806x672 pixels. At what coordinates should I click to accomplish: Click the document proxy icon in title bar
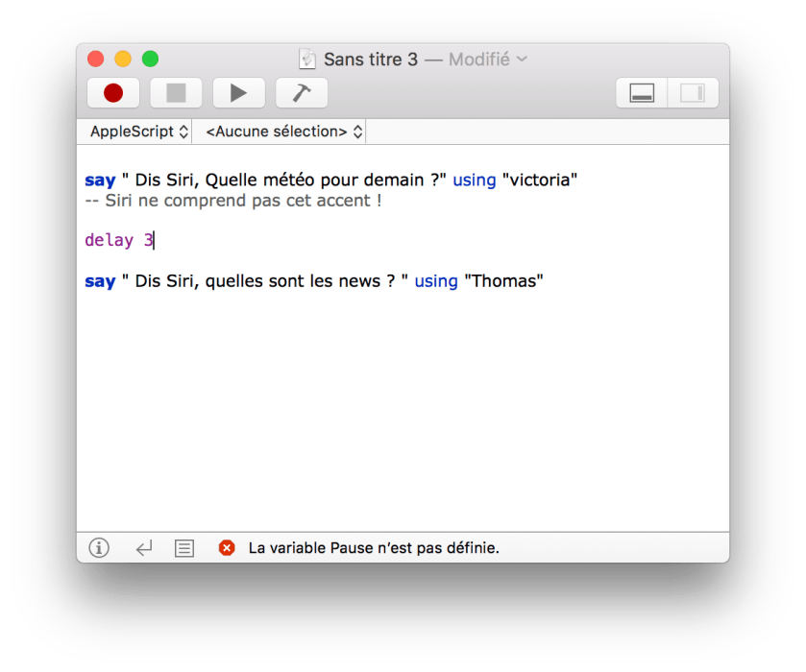coord(307,60)
